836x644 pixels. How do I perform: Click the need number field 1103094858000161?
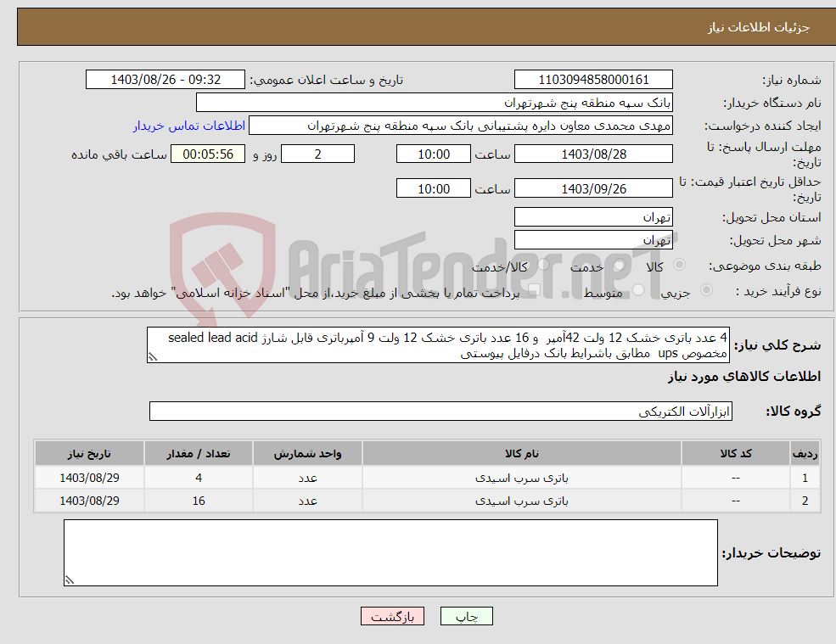click(x=593, y=80)
